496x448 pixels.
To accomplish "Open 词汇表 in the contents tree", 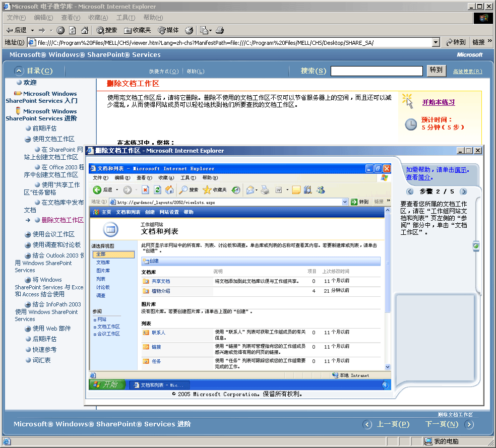I will (x=41, y=360).
